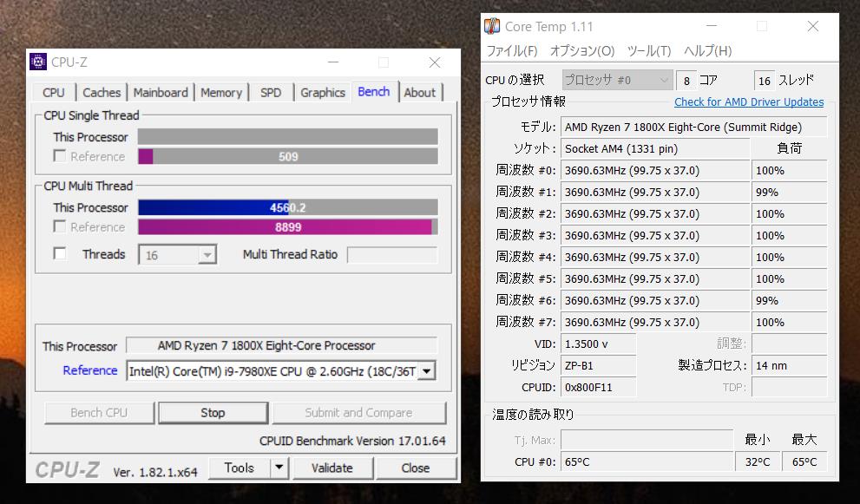Viewport: 860px width, 504px height.
Task: Click the Multi Thread This Processor progress bar 4560.2
Action: 288,207
